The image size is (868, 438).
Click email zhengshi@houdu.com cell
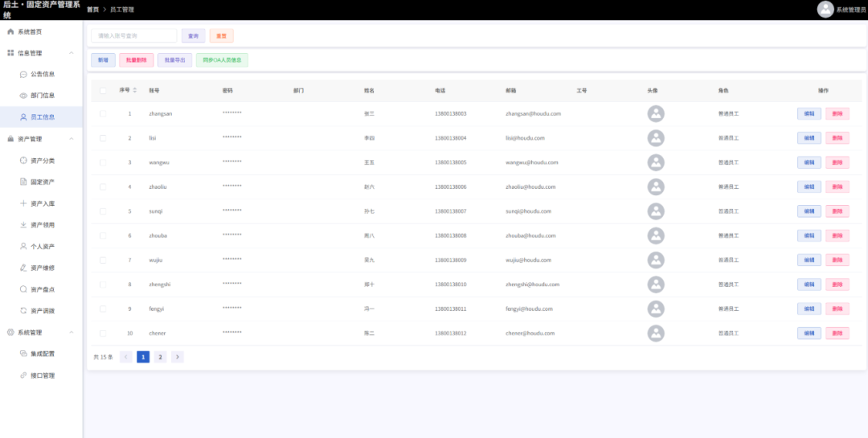pos(533,284)
